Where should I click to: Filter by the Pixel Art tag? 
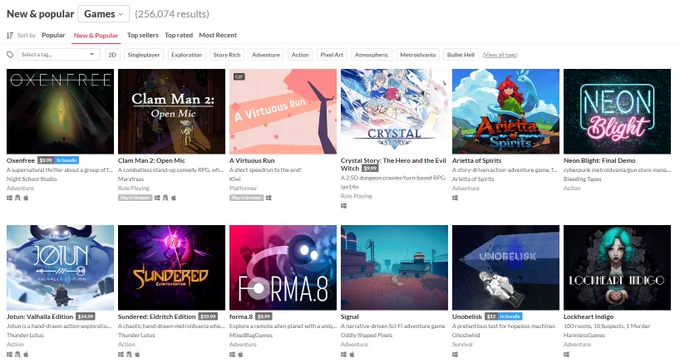click(x=332, y=55)
